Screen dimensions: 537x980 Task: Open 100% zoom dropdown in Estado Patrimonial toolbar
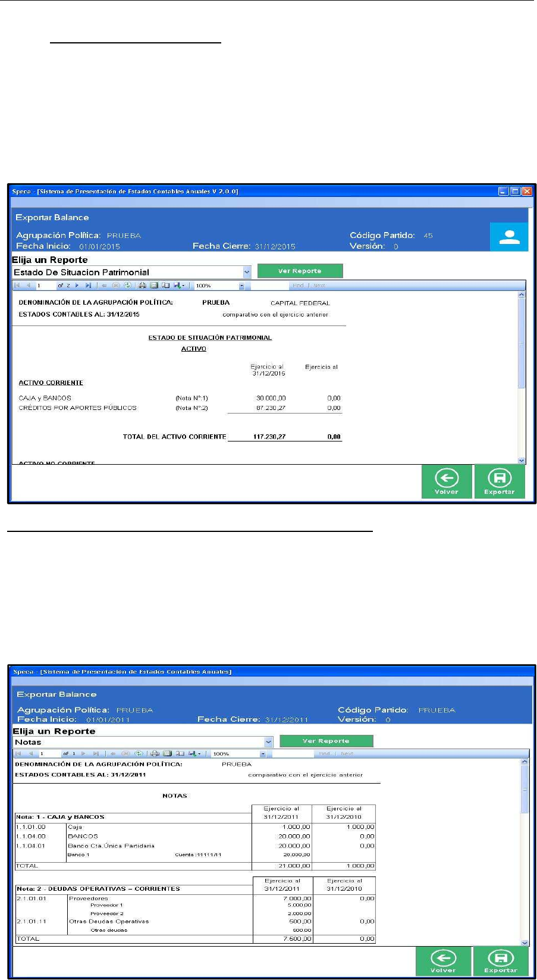[241, 286]
